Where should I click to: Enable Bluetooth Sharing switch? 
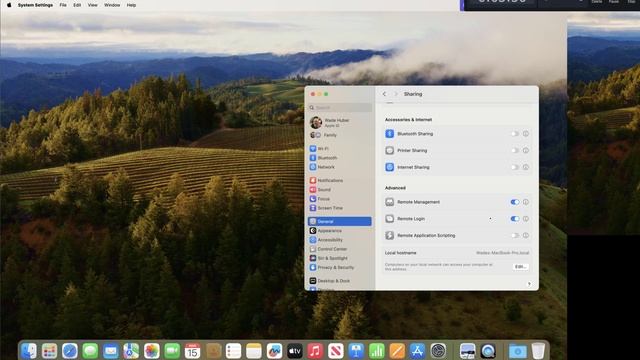coord(515,133)
